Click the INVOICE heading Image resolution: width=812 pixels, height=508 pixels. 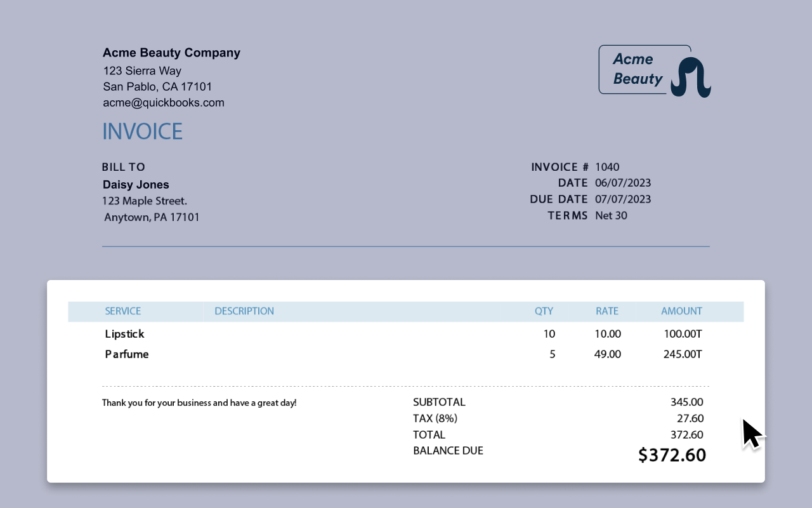point(142,131)
